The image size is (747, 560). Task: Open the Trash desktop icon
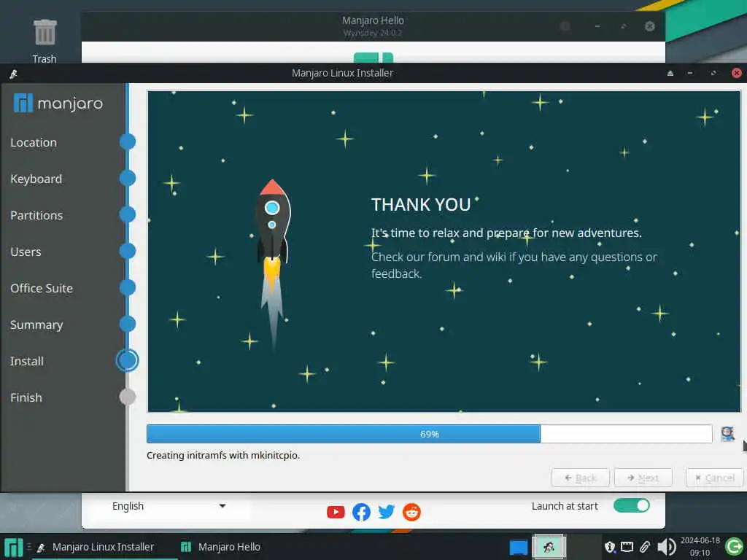[44, 41]
